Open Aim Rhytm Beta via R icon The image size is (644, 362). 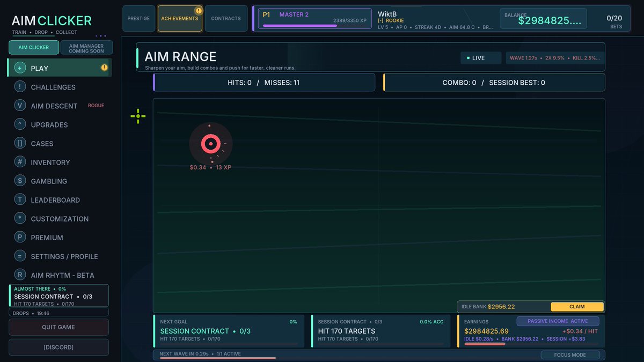click(20, 275)
